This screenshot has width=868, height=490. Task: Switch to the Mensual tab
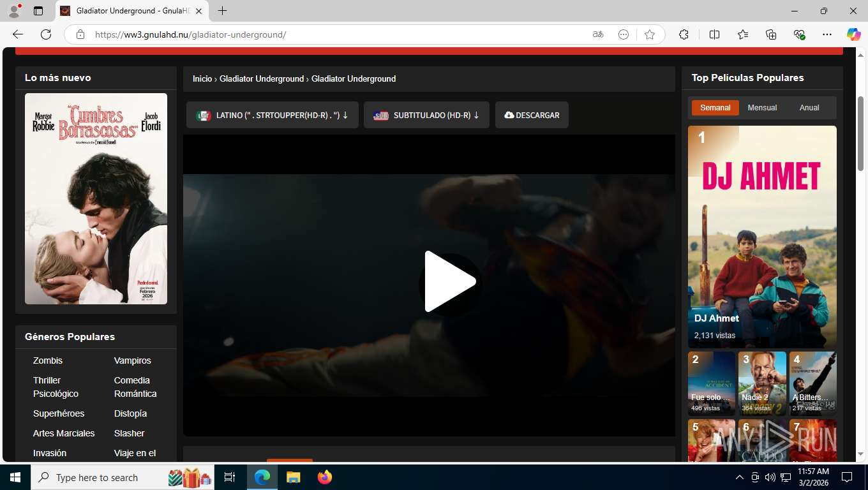tap(762, 108)
